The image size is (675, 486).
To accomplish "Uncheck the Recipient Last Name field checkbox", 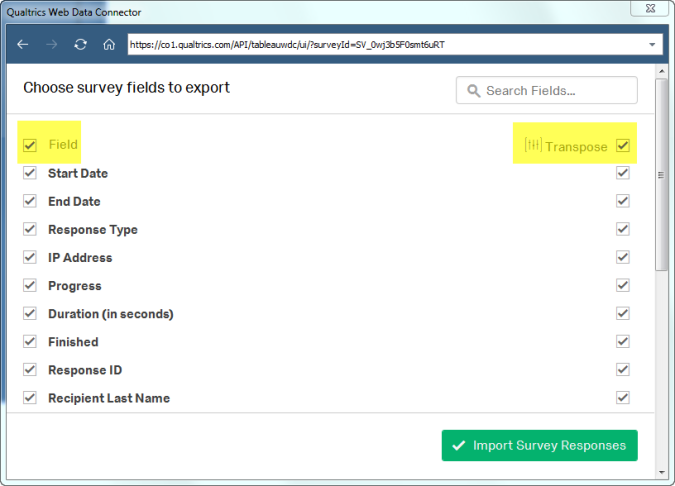I will [30, 398].
